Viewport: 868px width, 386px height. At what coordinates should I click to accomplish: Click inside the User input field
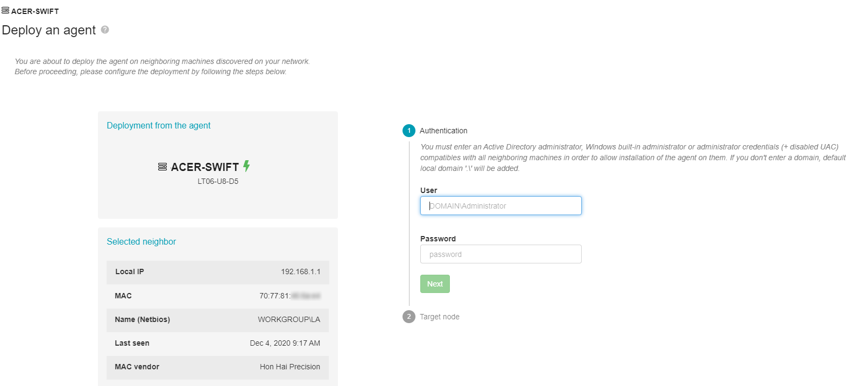pyautogui.click(x=500, y=205)
